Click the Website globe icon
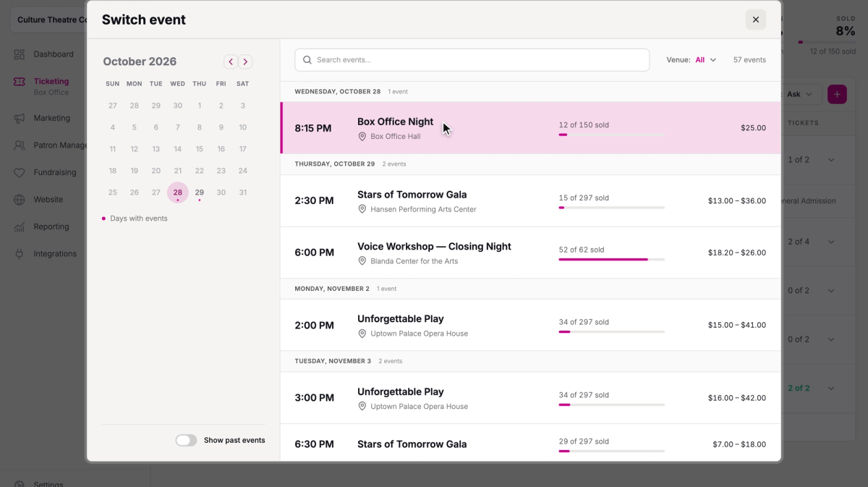This screenshot has width=868, height=487. point(20,200)
